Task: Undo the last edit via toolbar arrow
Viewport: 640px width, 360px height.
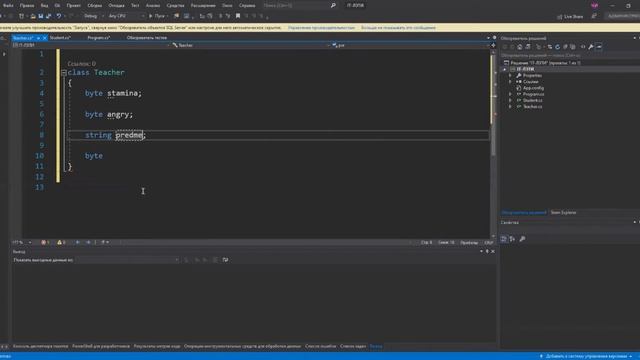Action: click(x=59, y=16)
